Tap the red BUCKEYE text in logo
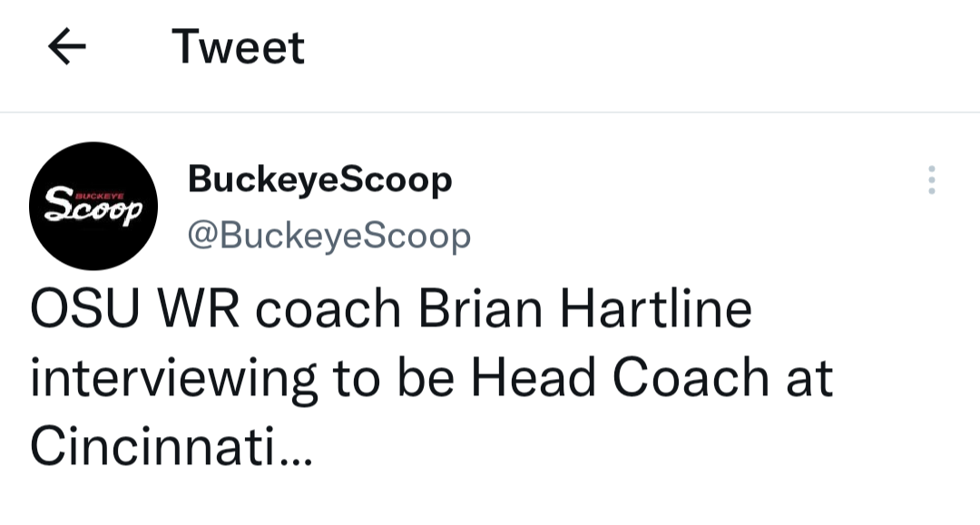Viewport: 980px width, 525px height. [100, 196]
